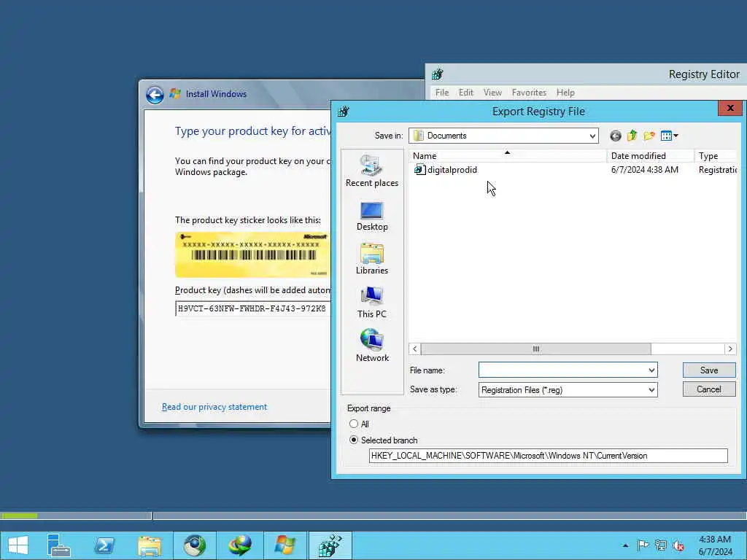Open PowerShell from the taskbar

tap(104, 545)
